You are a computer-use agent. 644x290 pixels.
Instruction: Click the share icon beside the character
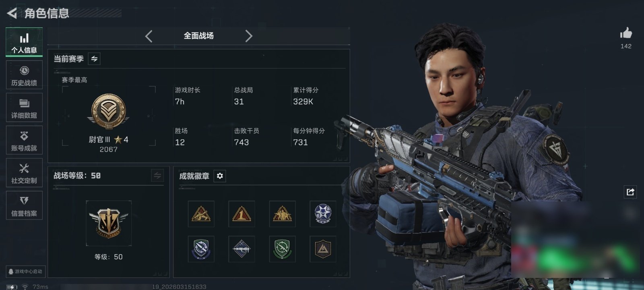(x=630, y=192)
